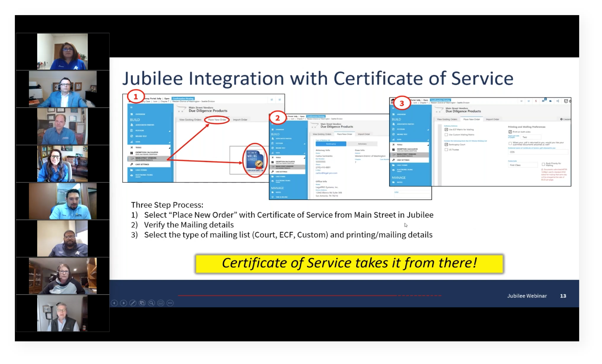Check Use Custom Mailing Matrix box
Image resolution: width=602 pixels, height=364 pixels.
[446, 135]
